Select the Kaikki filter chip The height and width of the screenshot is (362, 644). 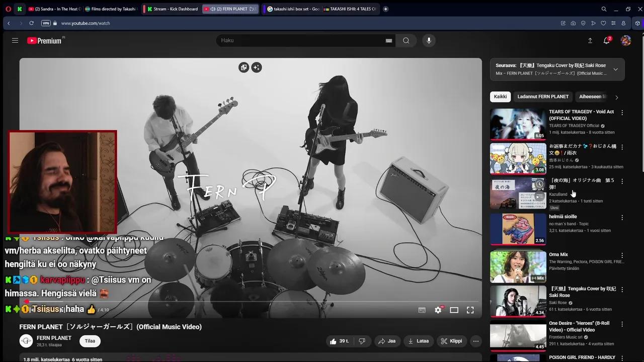(500, 97)
